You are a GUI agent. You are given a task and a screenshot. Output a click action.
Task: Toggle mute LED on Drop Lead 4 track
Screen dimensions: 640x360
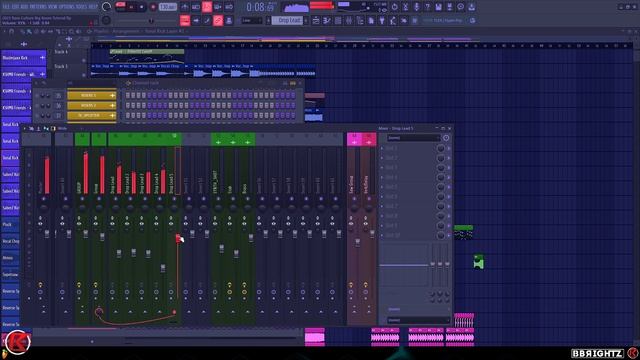point(160,199)
